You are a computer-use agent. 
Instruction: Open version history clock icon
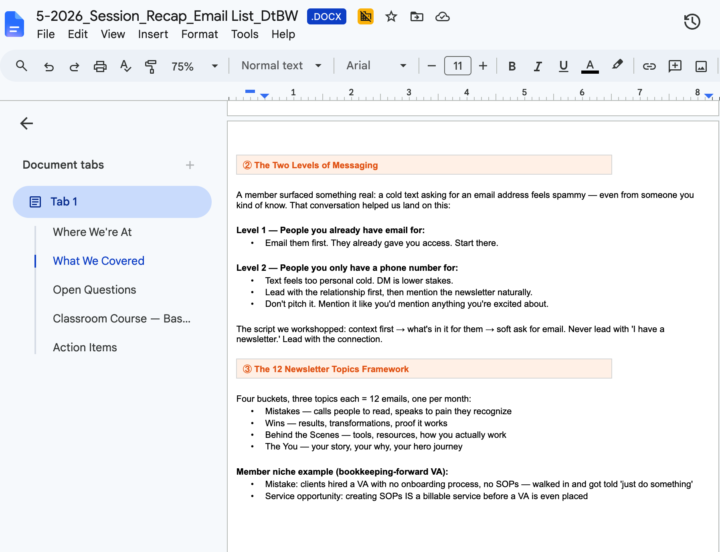692,22
